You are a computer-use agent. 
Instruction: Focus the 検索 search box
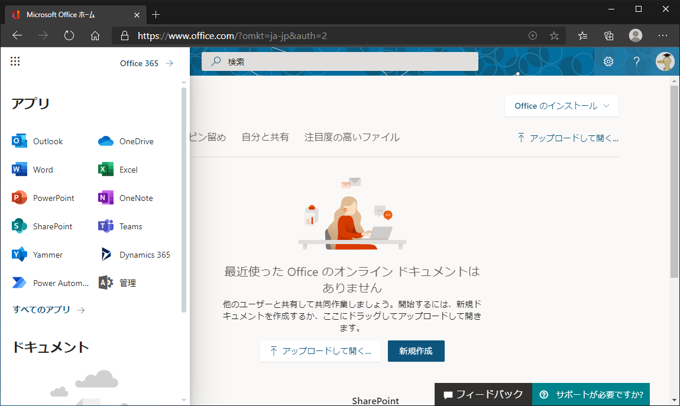tap(340, 62)
